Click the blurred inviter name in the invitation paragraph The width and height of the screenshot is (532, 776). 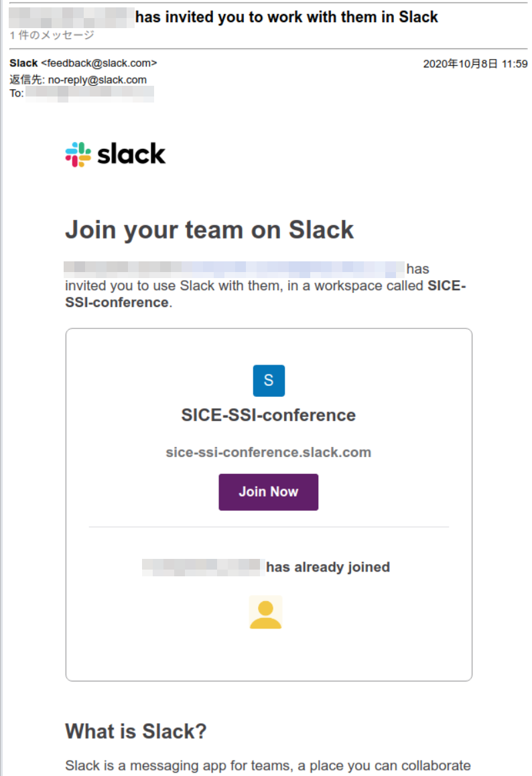click(x=235, y=269)
